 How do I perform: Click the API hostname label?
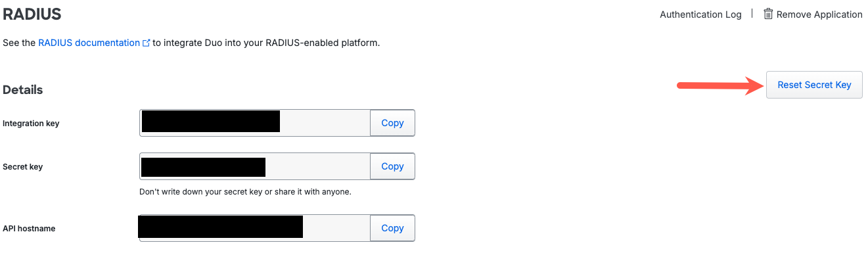pyautogui.click(x=29, y=229)
